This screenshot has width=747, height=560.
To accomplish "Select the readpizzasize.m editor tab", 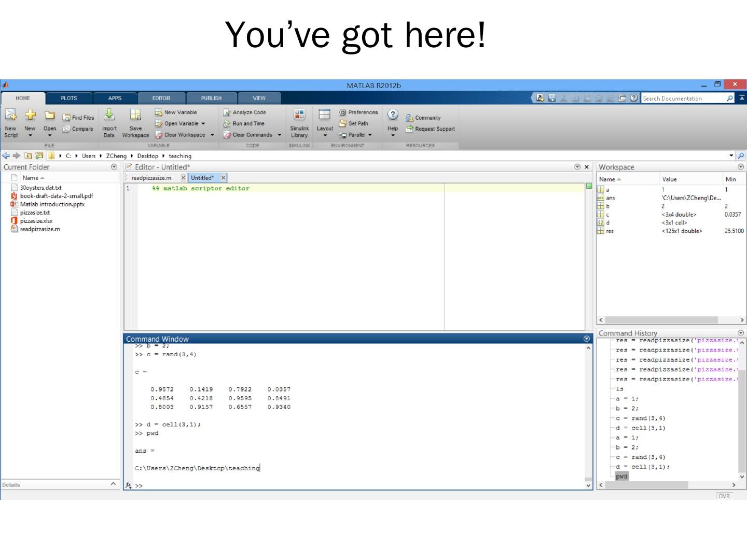I will click(x=151, y=178).
